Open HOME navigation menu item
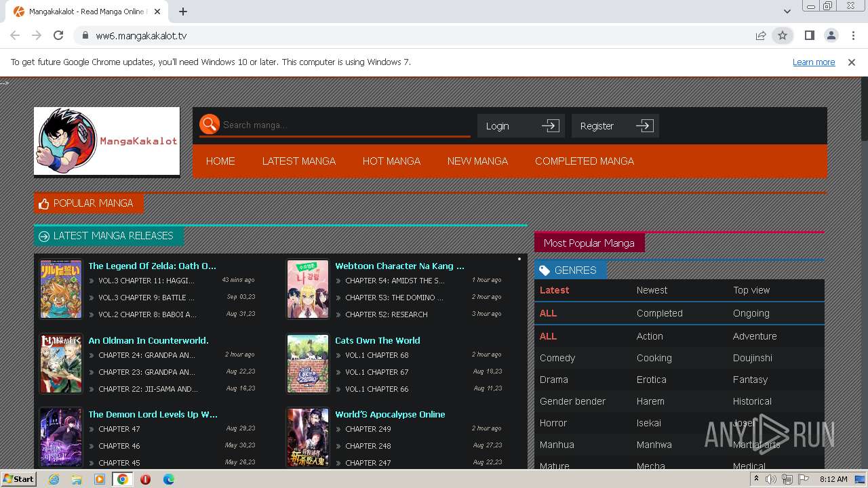 point(220,161)
